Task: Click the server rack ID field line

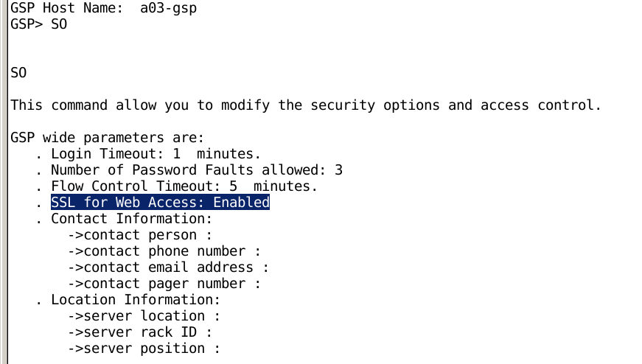Action: 140,332
